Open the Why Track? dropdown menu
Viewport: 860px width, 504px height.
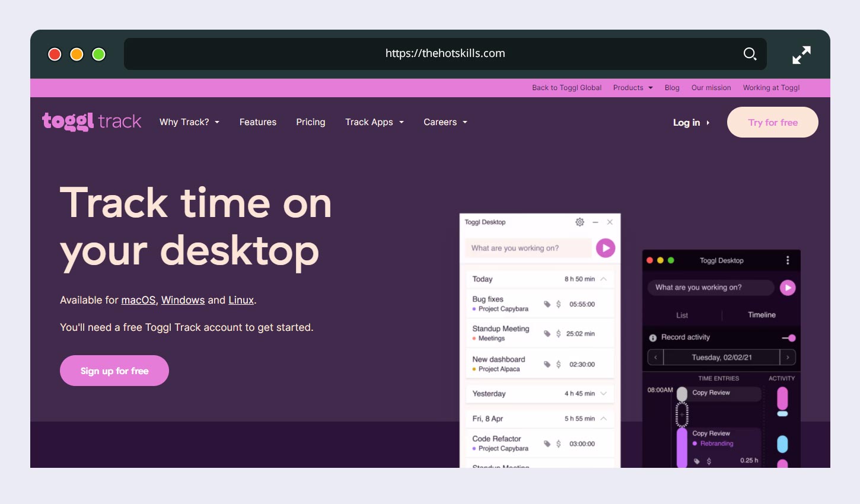pyautogui.click(x=189, y=122)
